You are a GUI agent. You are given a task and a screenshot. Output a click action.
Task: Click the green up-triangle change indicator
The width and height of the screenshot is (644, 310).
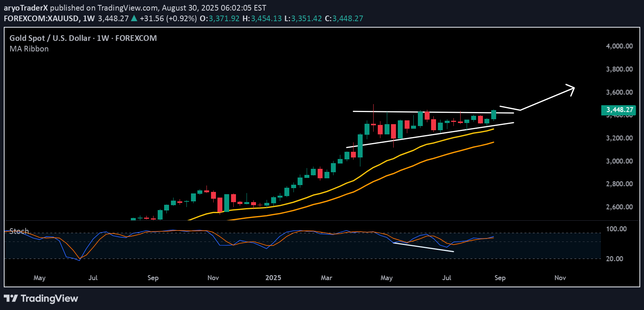(x=134, y=19)
